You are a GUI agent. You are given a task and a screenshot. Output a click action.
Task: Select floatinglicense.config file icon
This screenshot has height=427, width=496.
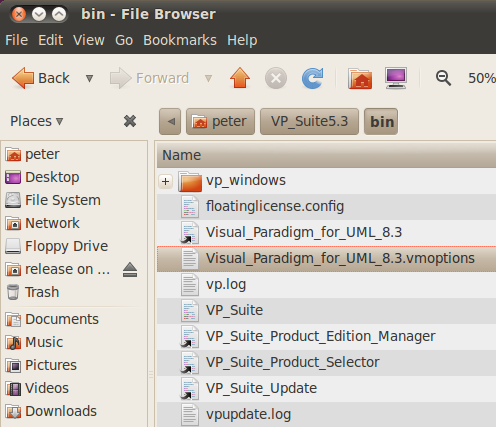click(190, 207)
